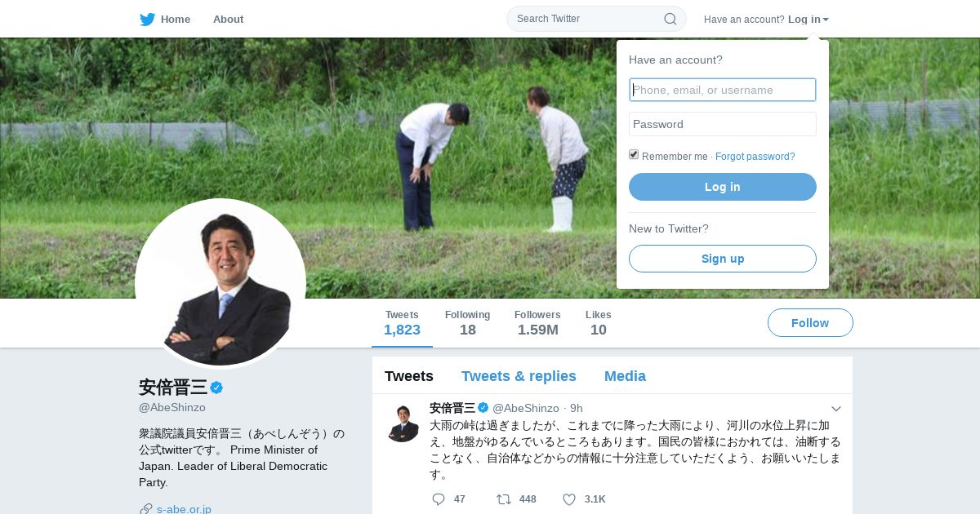This screenshot has height=514, width=980.
Task: Switch to the Tweets & replies tab
Action: tap(519, 376)
